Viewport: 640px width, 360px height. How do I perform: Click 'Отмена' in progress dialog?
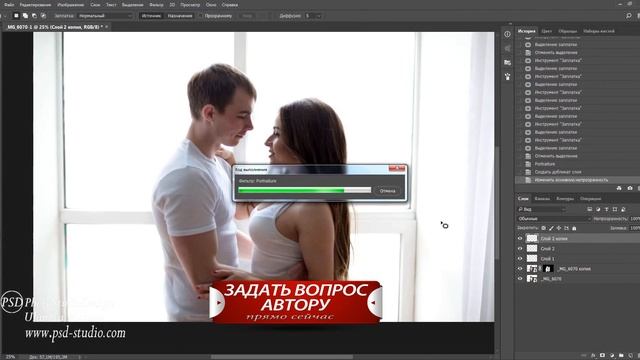387,191
